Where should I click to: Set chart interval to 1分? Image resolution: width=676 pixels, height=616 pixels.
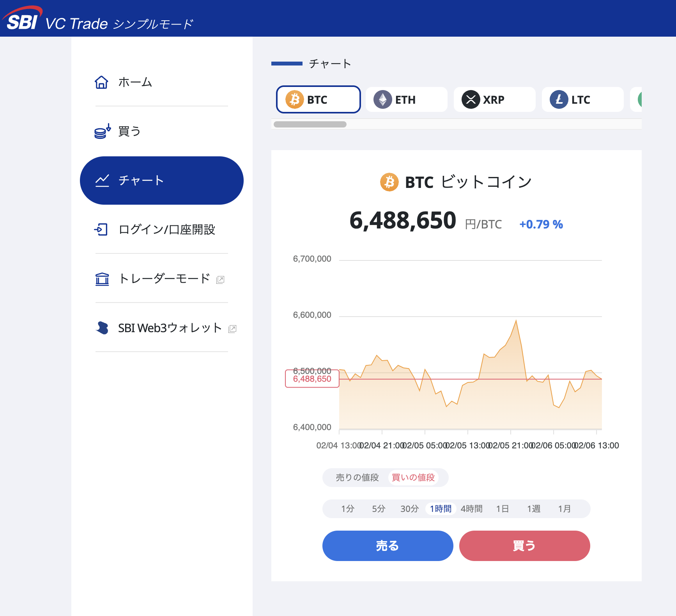pyautogui.click(x=348, y=509)
